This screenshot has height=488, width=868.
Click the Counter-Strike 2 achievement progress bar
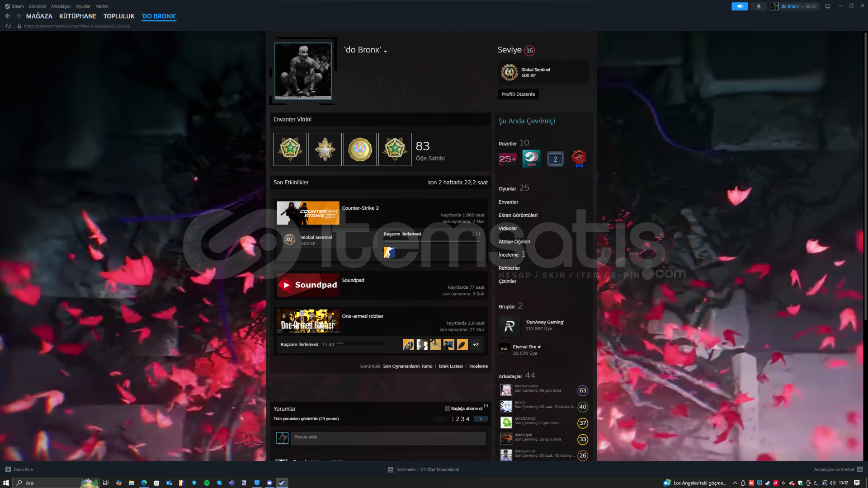(x=432, y=241)
